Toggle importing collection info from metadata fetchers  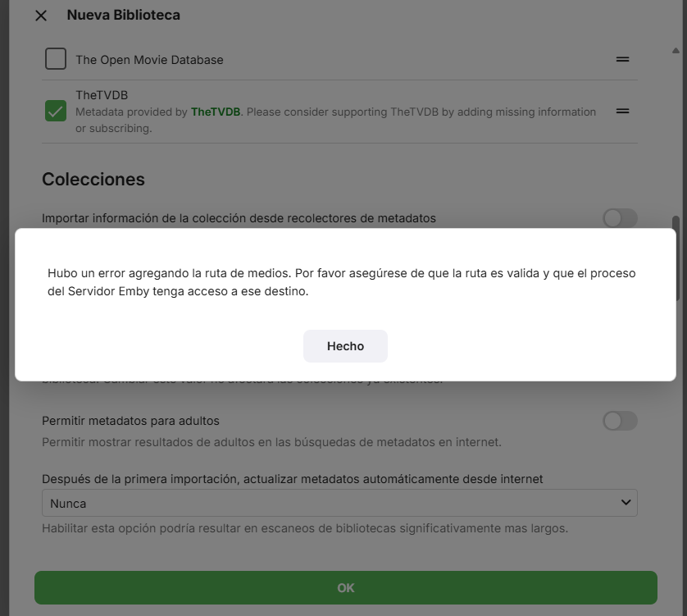coord(619,218)
